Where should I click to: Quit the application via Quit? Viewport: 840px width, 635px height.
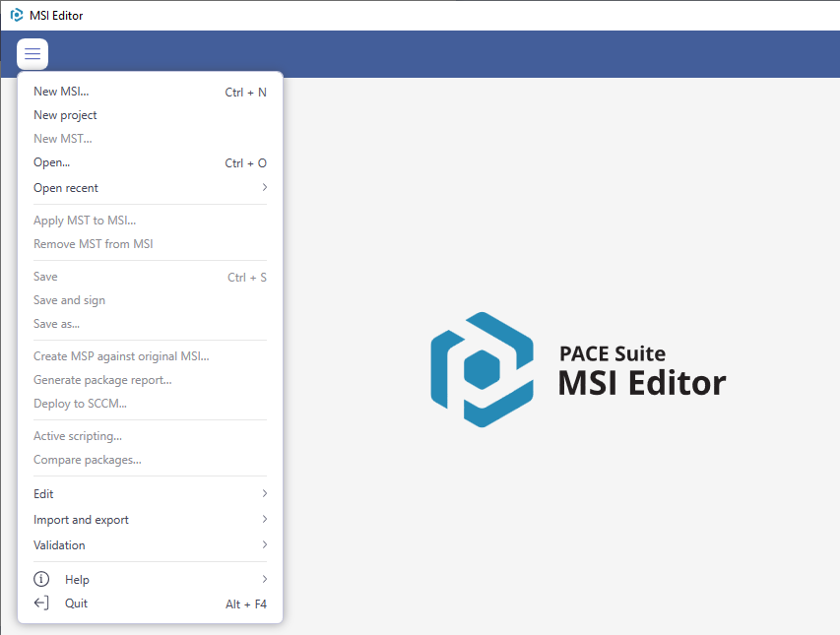tap(150, 603)
